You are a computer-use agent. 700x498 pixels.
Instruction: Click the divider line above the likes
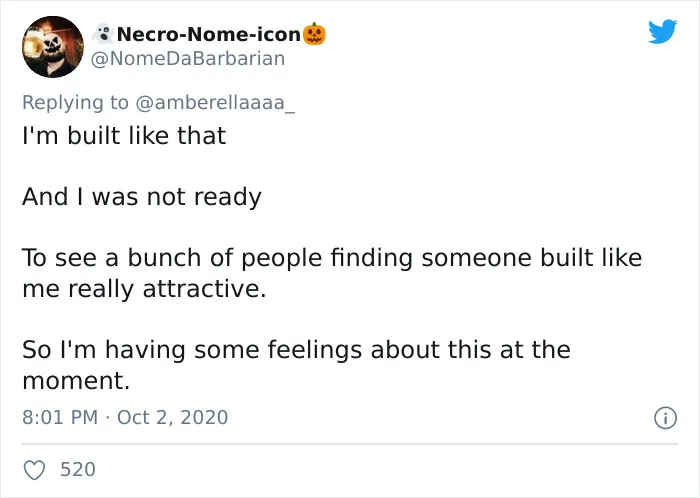pos(350,444)
